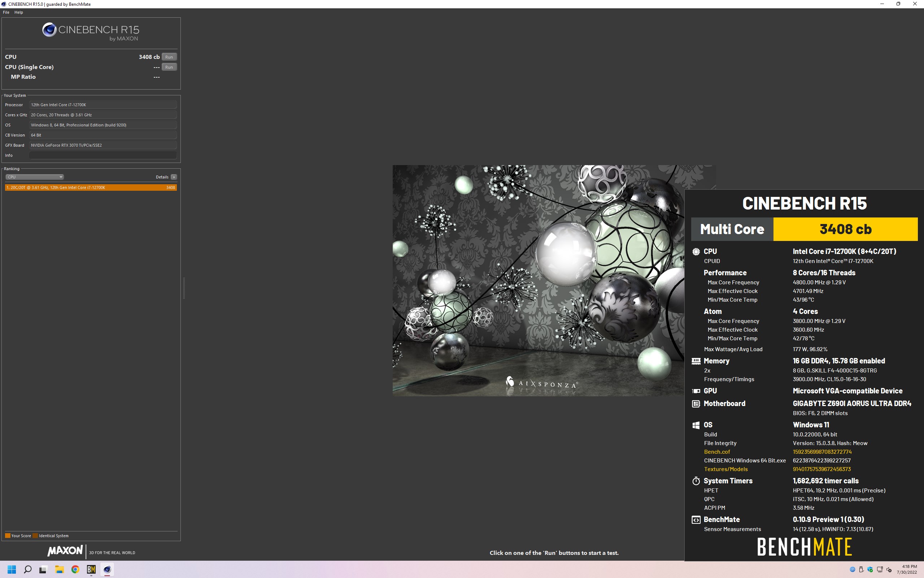The image size is (924, 578).
Task: Switch to Cinebench taskbar icon
Action: pos(107,570)
